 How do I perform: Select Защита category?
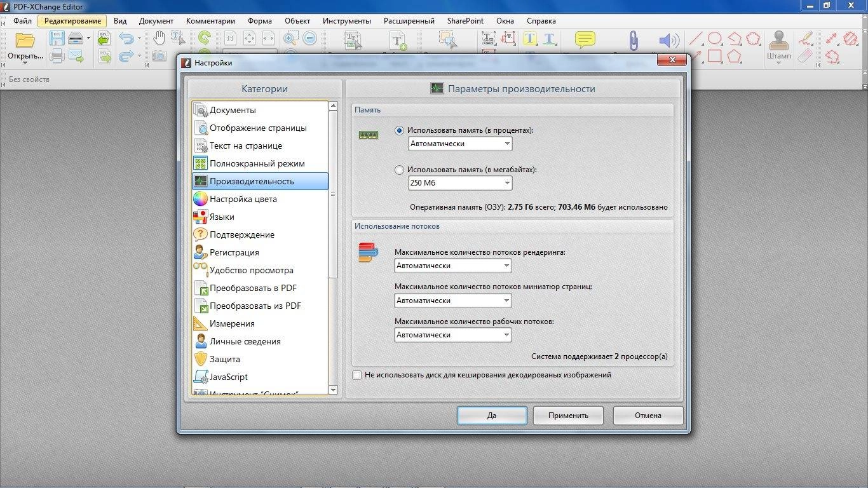coord(260,359)
